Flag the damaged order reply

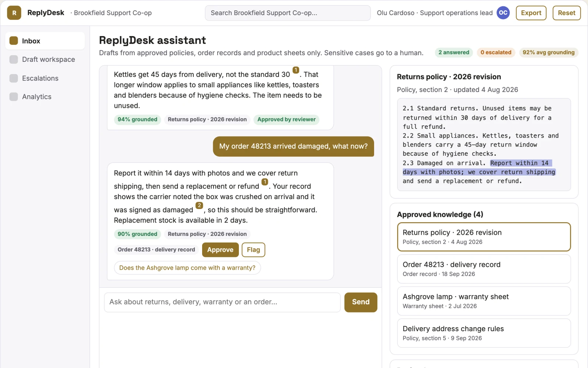253,250
